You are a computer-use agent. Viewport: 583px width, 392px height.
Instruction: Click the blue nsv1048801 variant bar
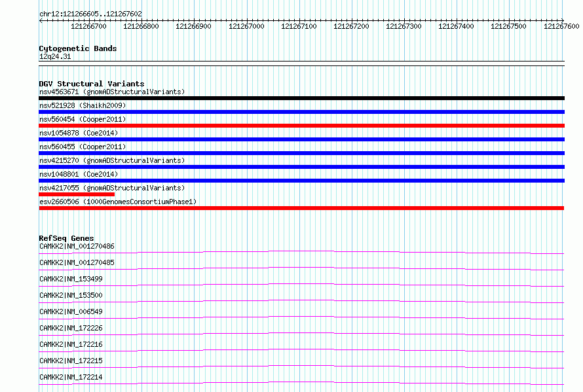[301, 181]
